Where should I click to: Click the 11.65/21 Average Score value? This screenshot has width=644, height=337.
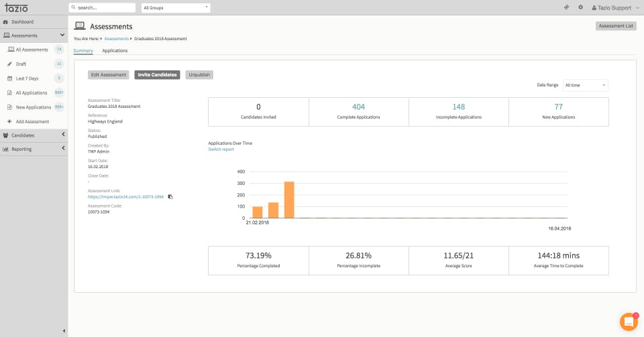pyautogui.click(x=458, y=255)
